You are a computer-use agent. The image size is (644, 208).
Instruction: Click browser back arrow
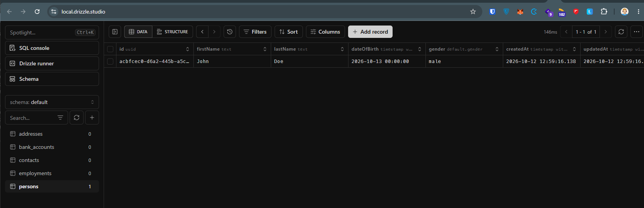[x=9, y=12]
